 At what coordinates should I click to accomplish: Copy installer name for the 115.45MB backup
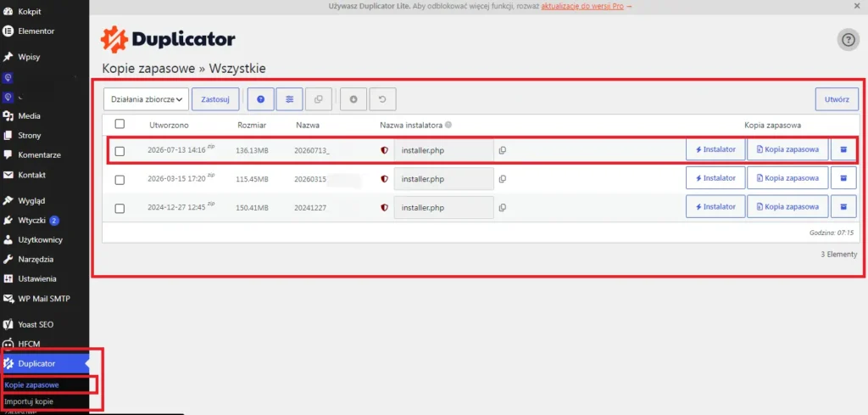503,178
